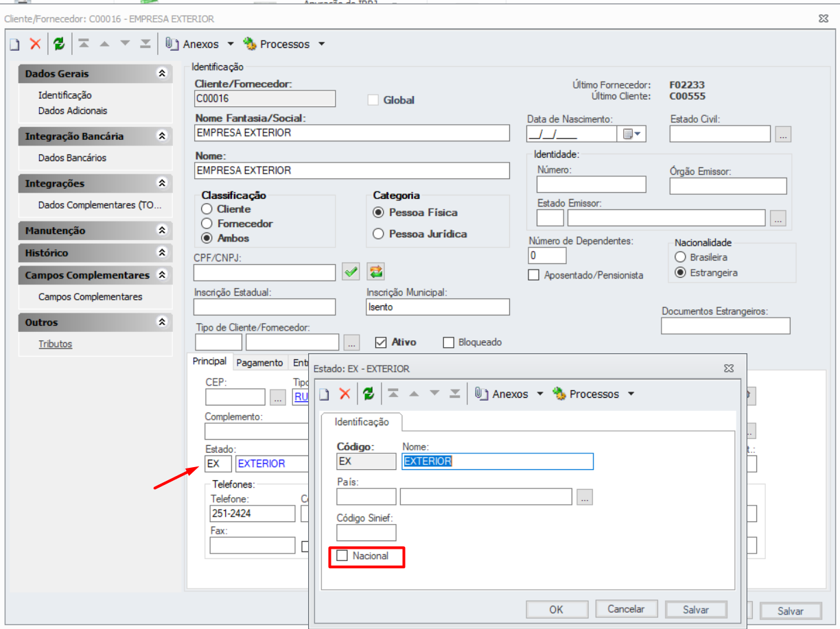Click lookup button for Tipo de Cliente/Fornecedor

pyautogui.click(x=351, y=342)
